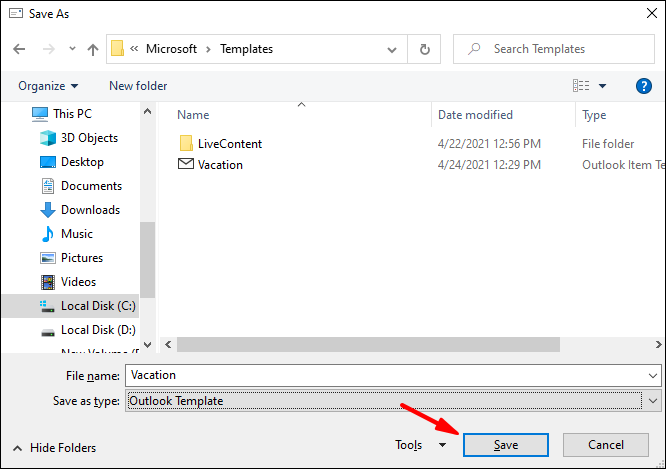
Task: Click the File folder type cell
Action: [608, 144]
